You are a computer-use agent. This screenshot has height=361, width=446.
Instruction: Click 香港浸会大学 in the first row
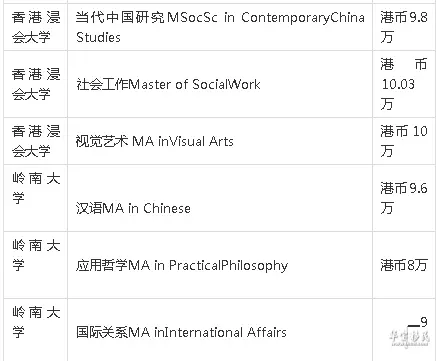point(36,27)
